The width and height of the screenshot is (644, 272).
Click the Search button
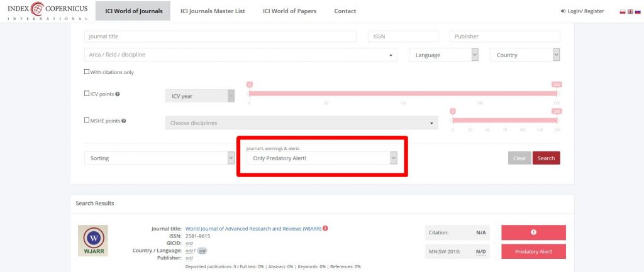click(x=547, y=158)
